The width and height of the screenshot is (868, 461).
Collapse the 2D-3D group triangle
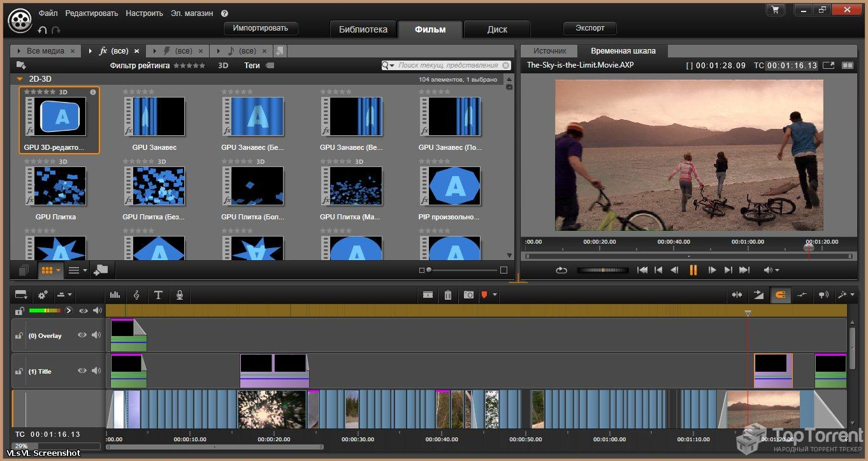tap(20, 79)
